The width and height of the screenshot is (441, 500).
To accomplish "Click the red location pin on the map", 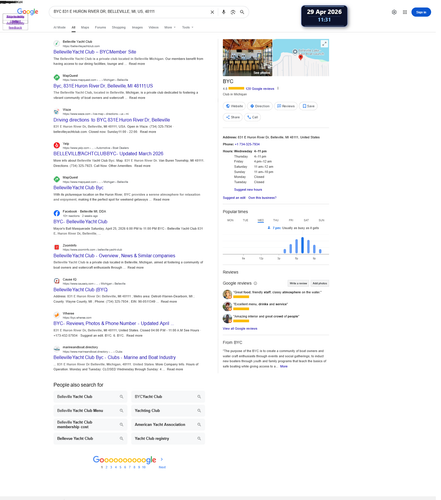I will point(300,57).
